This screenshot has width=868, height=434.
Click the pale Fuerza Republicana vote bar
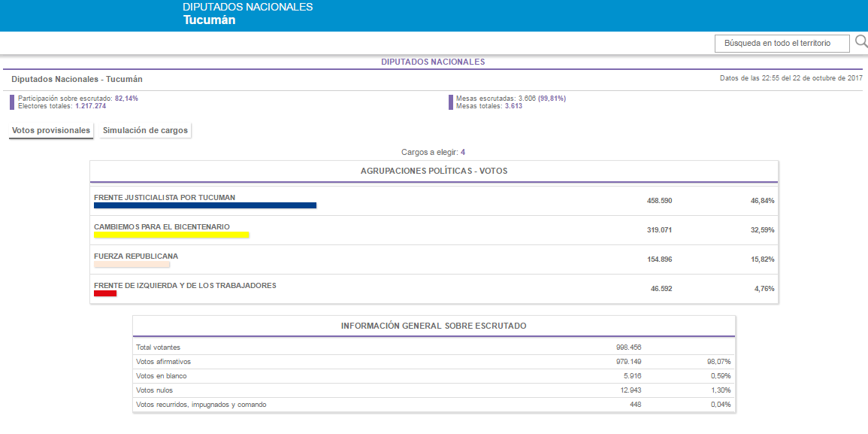132,265
